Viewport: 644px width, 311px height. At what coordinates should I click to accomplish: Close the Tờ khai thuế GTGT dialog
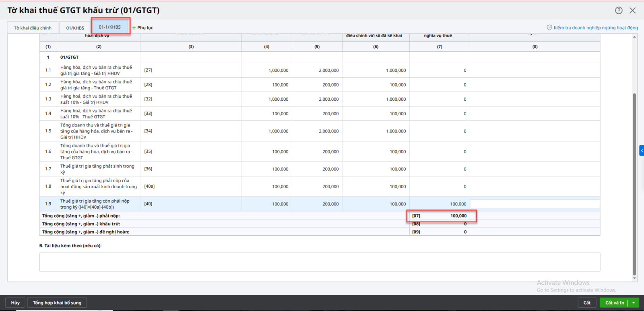(x=633, y=10)
